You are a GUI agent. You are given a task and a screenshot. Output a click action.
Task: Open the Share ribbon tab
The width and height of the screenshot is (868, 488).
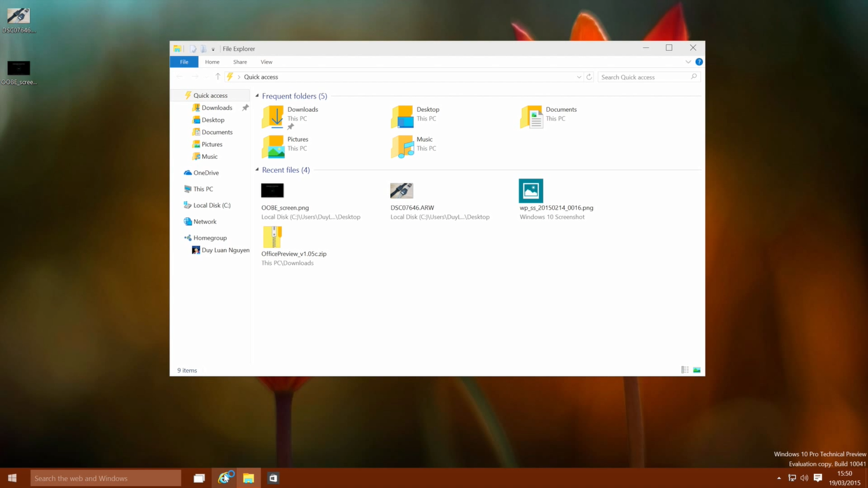240,62
